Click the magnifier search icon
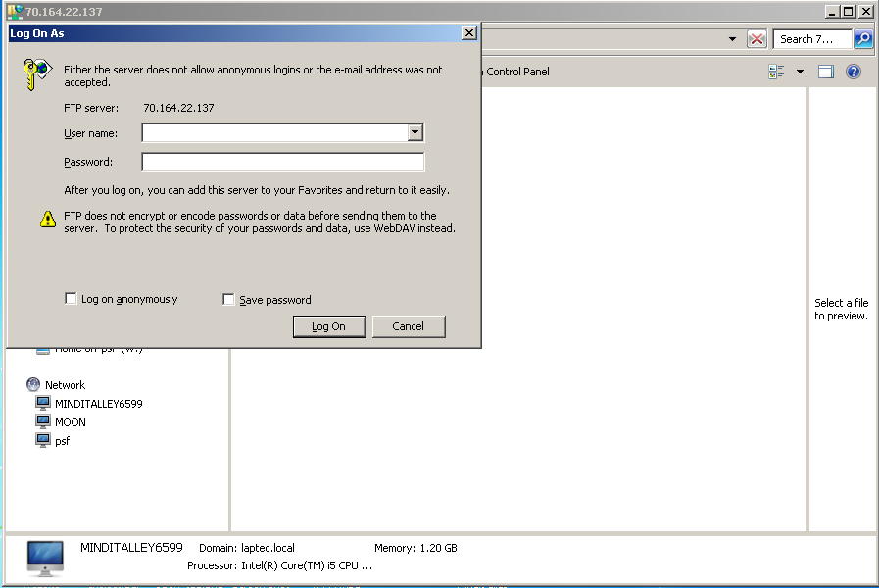 pyautogui.click(x=863, y=39)
